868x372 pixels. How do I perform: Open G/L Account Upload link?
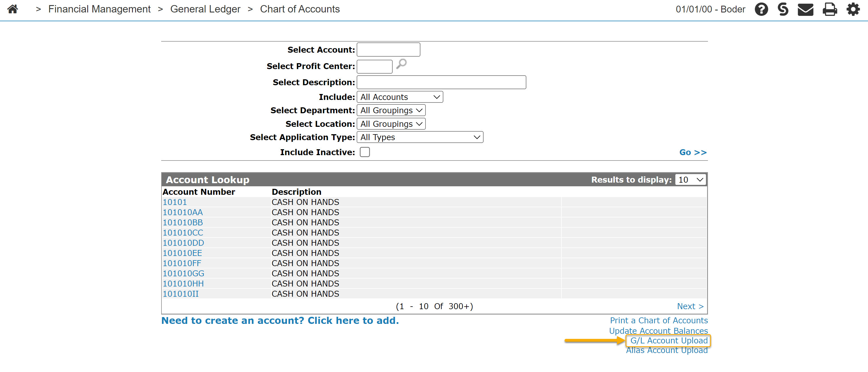669,340
